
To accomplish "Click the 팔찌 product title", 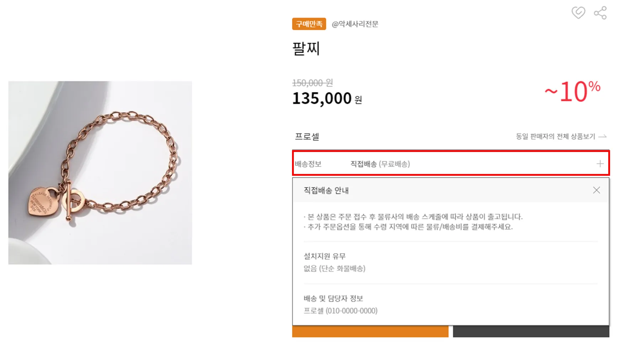I will [306, 48].
